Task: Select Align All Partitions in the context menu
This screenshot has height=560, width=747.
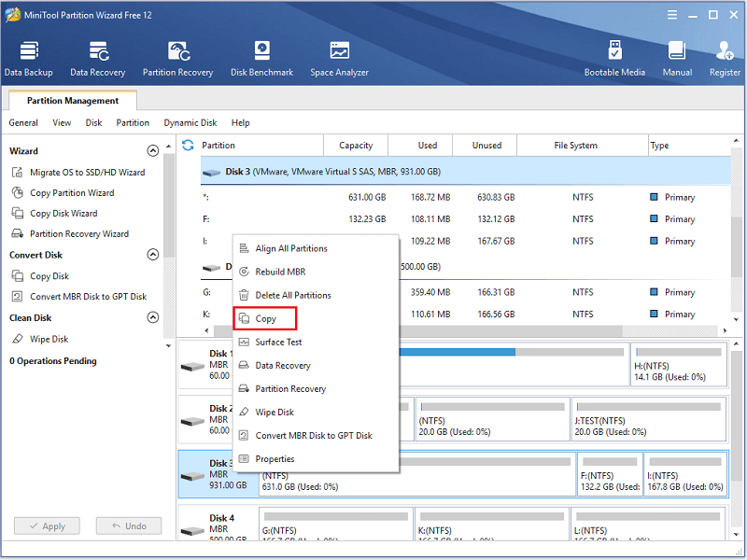Action: 316,248
